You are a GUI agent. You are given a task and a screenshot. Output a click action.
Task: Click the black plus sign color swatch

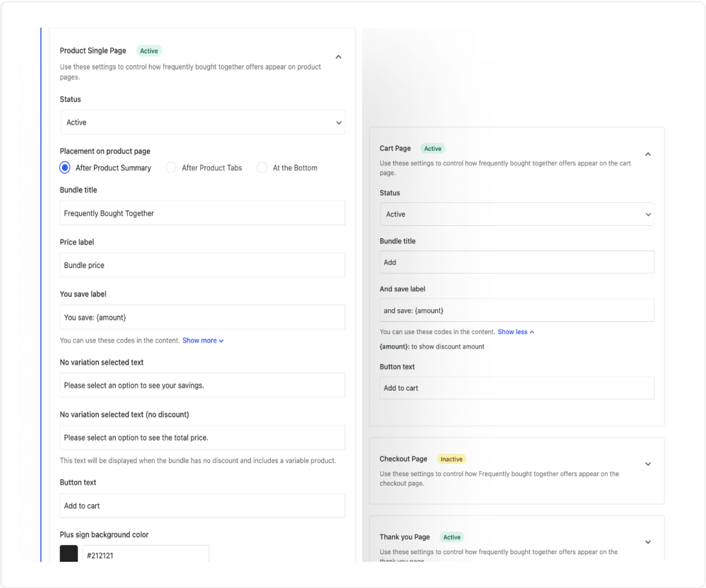click(69, 555)
